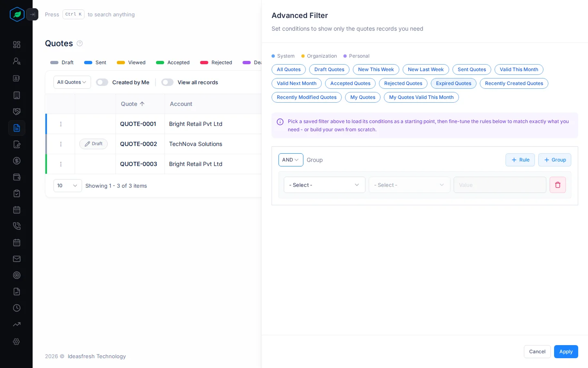Open the first Select field dropdown in rule

[325, 185]
